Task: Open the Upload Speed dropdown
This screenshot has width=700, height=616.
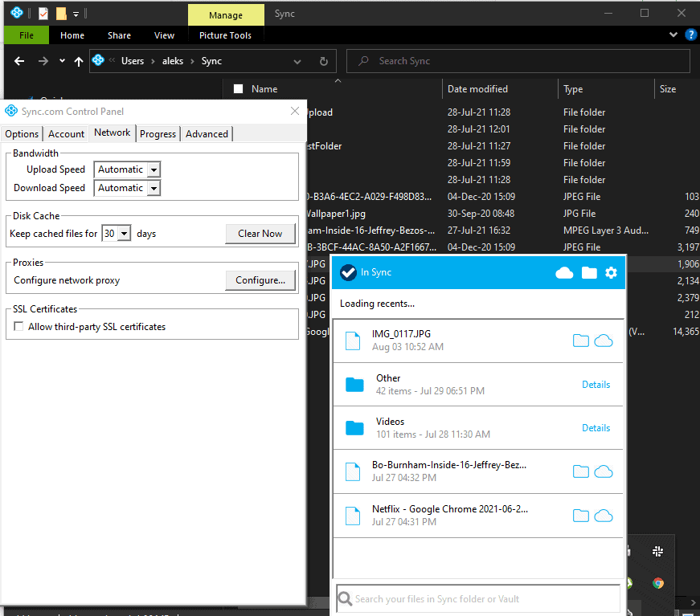Action: [x=154, y=169]
